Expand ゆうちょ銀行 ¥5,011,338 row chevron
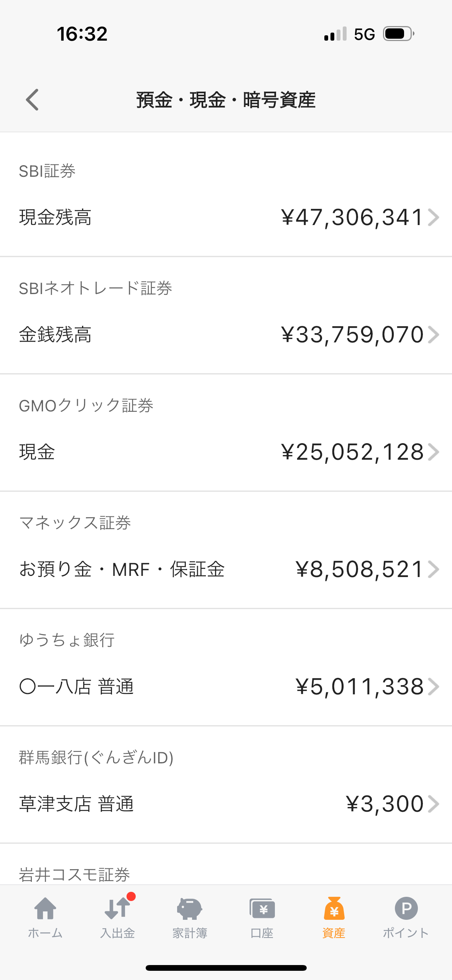452x980 pixels. pyautogui.click(x=433, y=687)
